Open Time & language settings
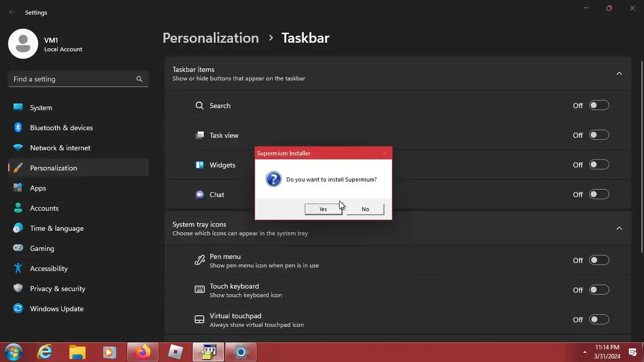 pos(78,228)
